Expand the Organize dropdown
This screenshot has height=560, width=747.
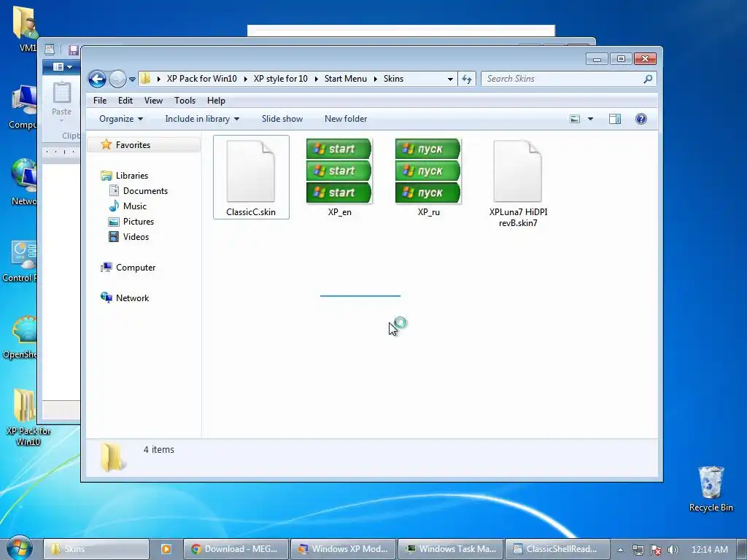click(121, 119)
